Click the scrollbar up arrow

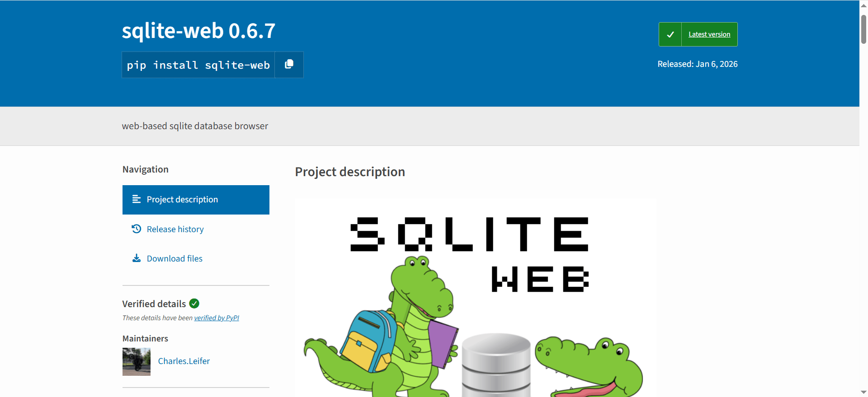[863, 5]
